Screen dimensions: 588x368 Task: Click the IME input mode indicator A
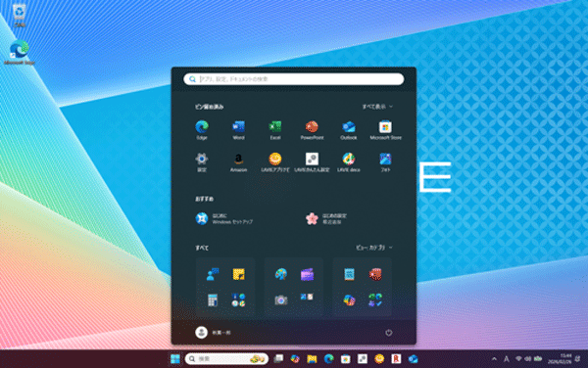pyautogui.click(x=507, y=359)
